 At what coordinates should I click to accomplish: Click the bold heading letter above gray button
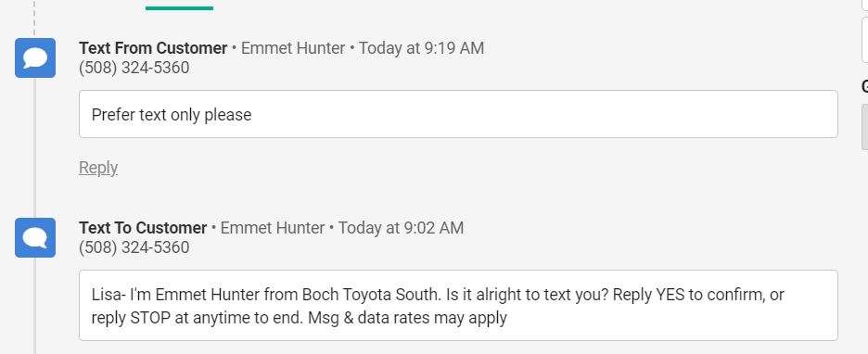pyautogui.click(x=864, y=86)
